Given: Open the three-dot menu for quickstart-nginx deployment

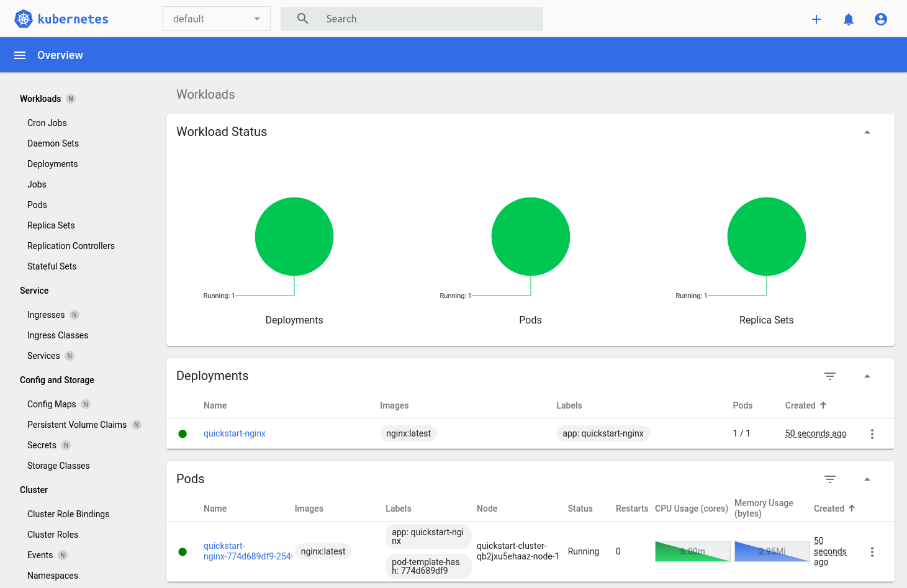Looking at the screenshot, I should point(872,433).
